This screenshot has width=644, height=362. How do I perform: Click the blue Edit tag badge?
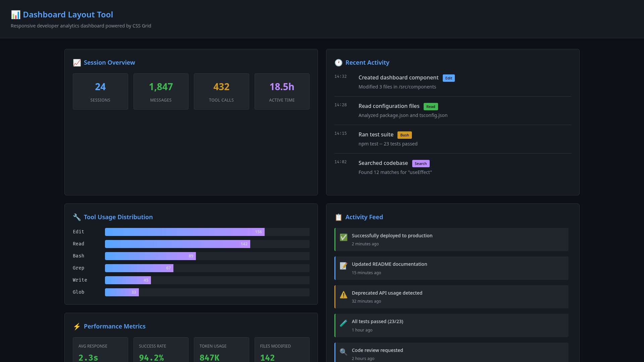(448, 78)
